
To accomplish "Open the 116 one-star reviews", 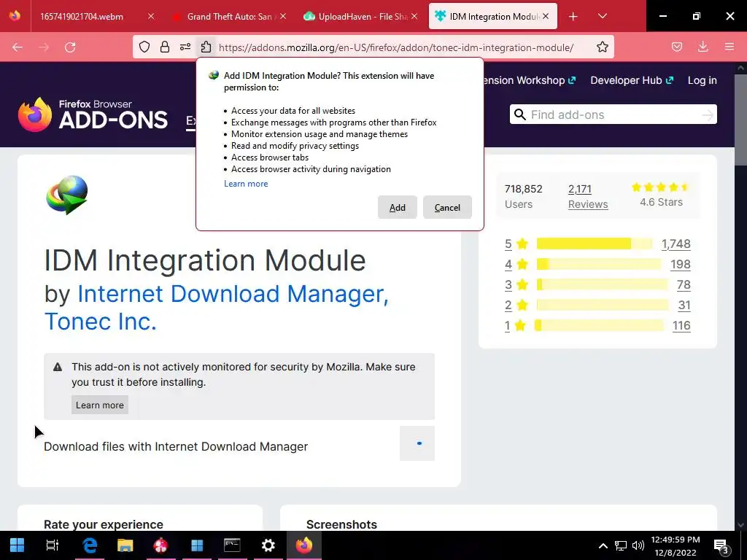I will pyautogui.click(x=681, y=326).
